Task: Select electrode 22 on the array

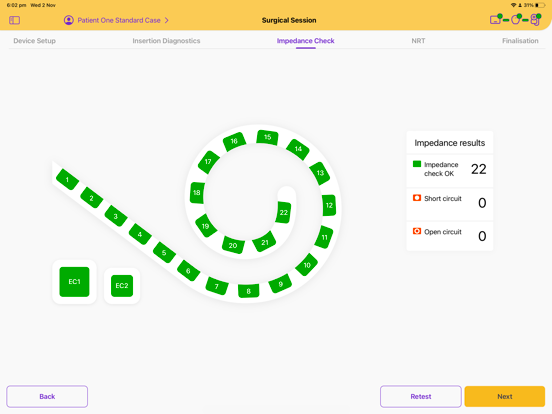Action: (283, 212)
